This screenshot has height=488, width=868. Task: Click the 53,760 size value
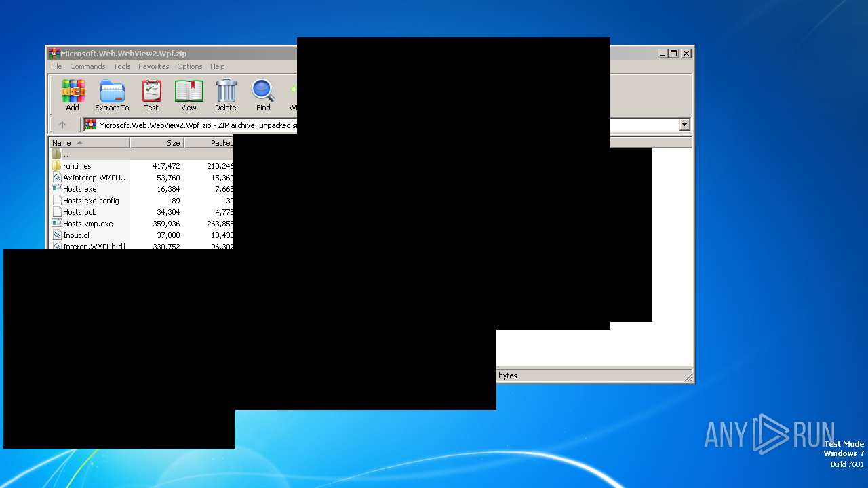(168, 178)
